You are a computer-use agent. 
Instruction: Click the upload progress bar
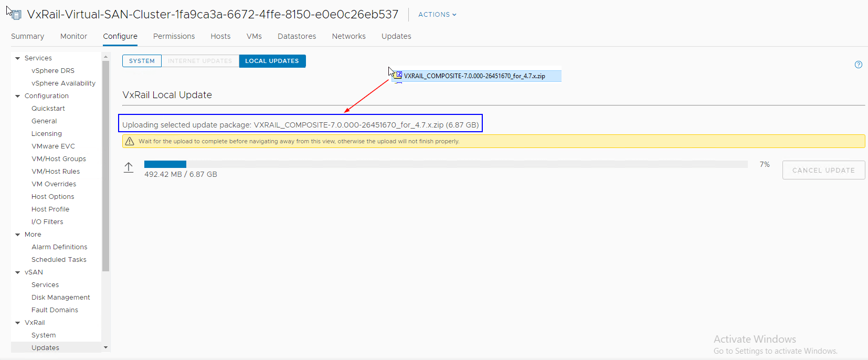click(446, 164)
